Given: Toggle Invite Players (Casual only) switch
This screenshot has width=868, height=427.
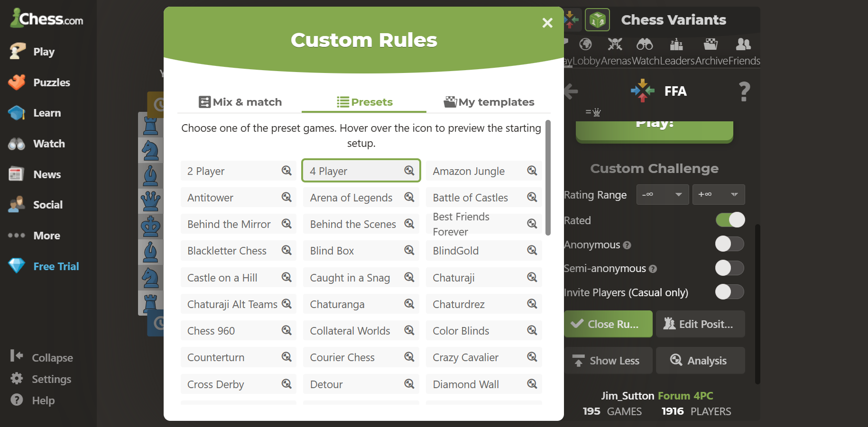Looking at the screenshot, I should 730,292.
